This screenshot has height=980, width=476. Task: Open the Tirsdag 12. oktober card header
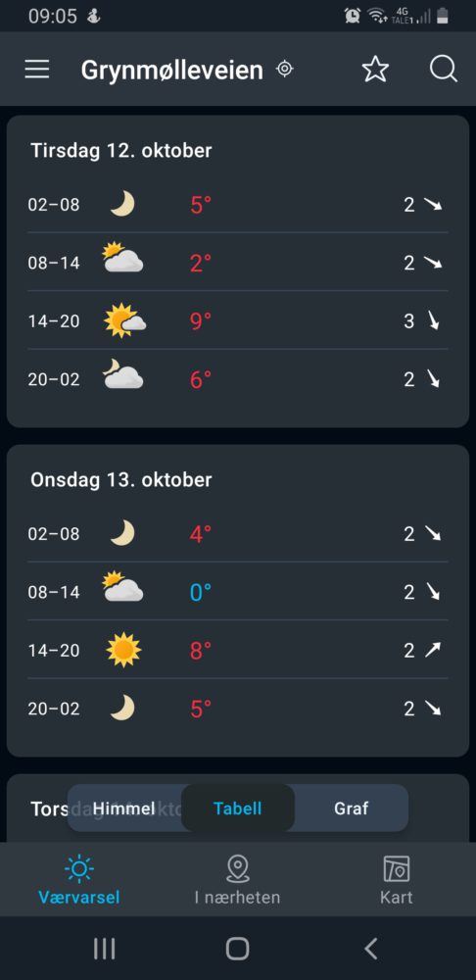click(x=121, y=151)
